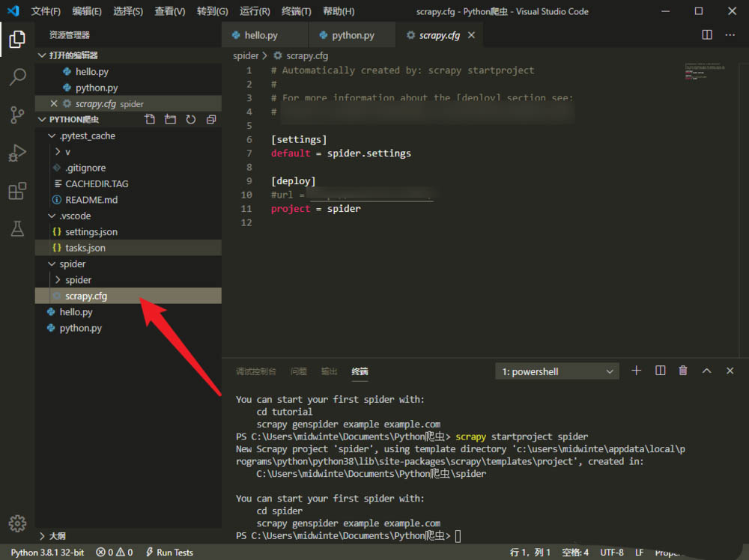This screenshot has width=749, height=560.
Task: Kill the active terminal with the trash icon
Action: [x=682, y=370]
